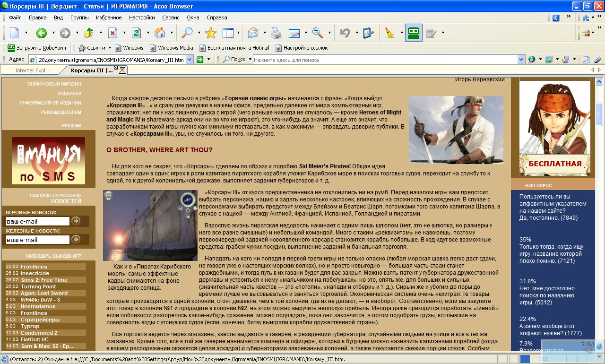Image resolution: width=605 pixels, height=364 pixels.
Task: Click the Загрузить RoboForm button
Action: [x=37, y=48]
